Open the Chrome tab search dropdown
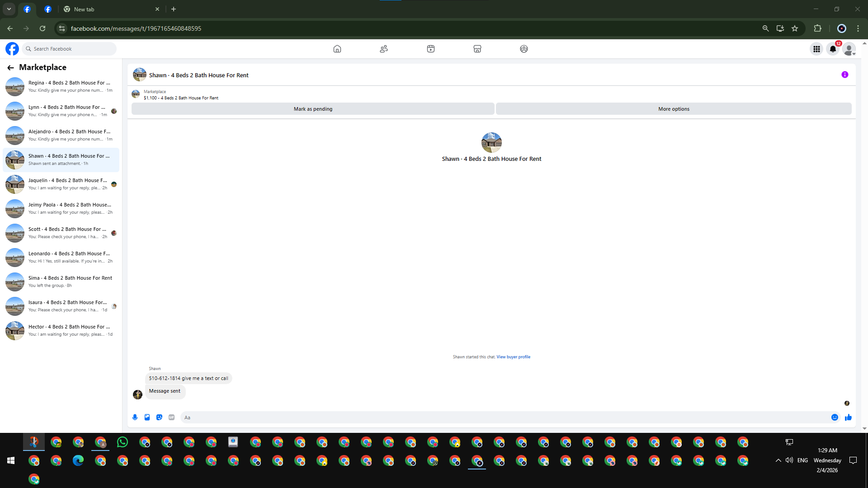This screenshot has width=868, height=488. pos(9,9)
